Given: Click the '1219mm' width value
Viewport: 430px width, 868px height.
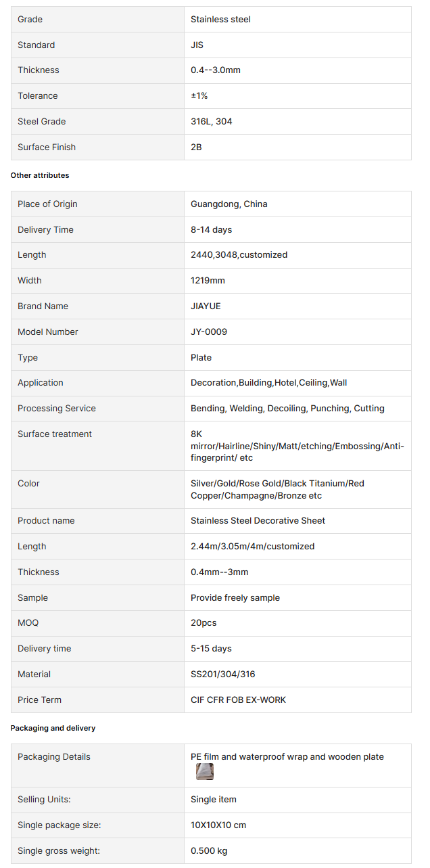Looking at the screenshot, I should tap(208, 281).
